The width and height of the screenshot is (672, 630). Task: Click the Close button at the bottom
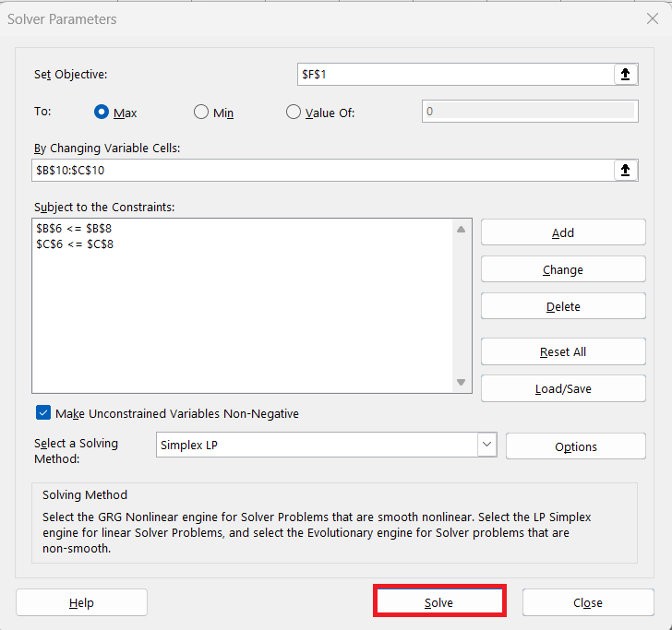click(x=588, y=602)
